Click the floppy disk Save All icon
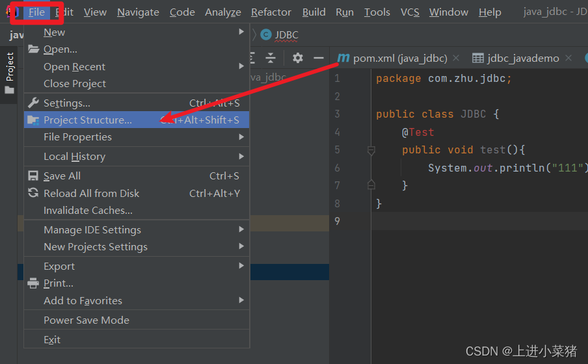This screenshot has width=588, height=364. tap(33, 175)
